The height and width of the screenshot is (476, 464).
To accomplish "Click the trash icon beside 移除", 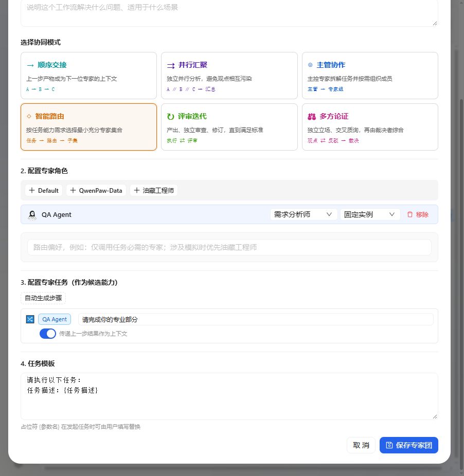I will pos(410,215).
